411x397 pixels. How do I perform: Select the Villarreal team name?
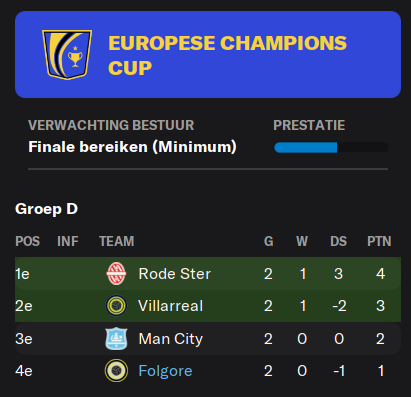point(171,306)
